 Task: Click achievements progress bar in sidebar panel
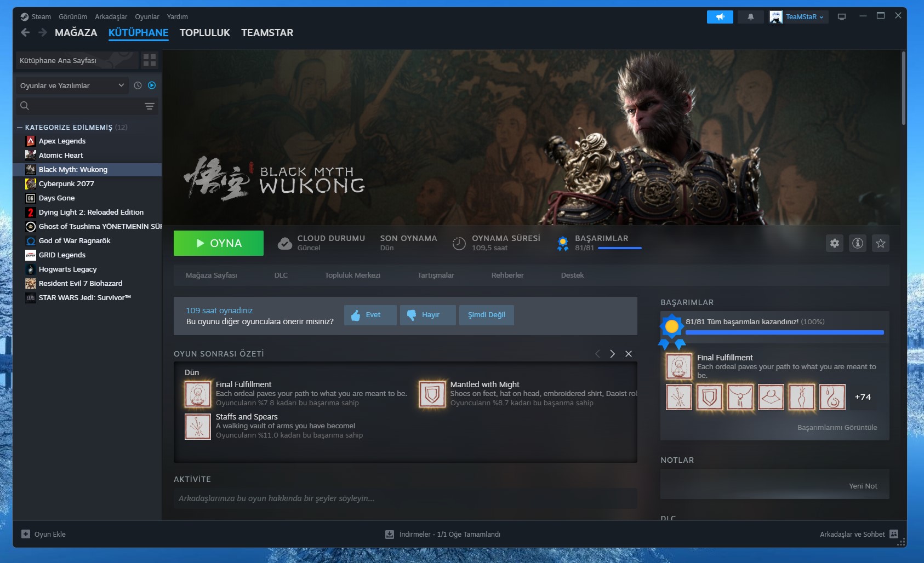click(784, 332)
